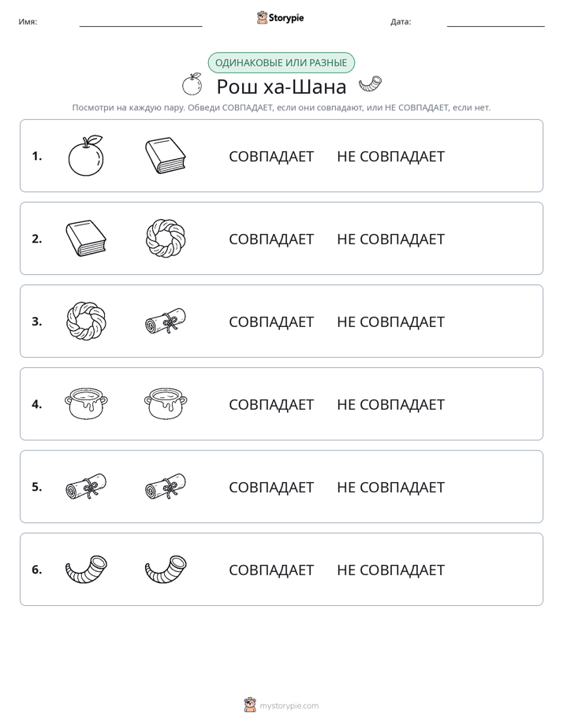Select НЕ СОВПАДАЕТ for row 1

pos(390,157)
